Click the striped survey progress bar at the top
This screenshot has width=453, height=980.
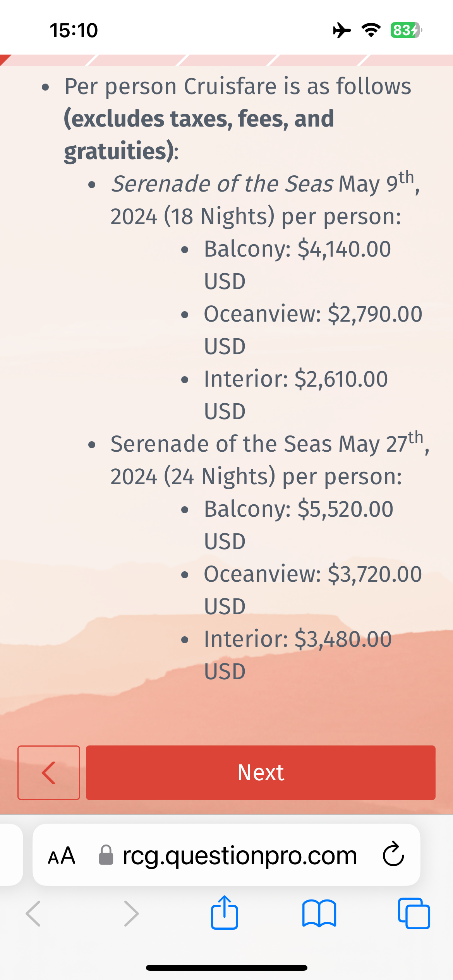pyautogui.click(x=226, y=60)
